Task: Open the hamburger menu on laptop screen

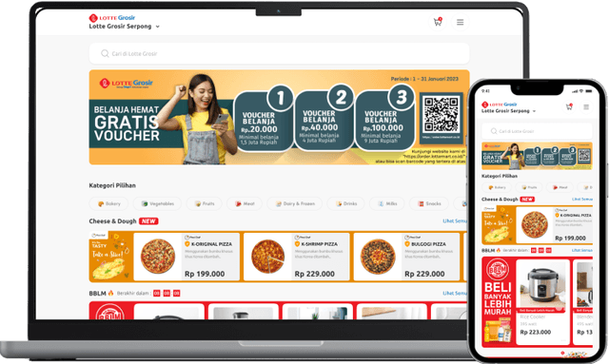Action: click(461, 22)
